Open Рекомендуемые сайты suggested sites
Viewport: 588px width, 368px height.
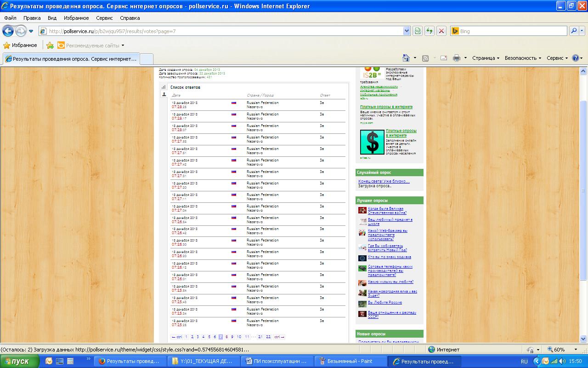[90, 45]
